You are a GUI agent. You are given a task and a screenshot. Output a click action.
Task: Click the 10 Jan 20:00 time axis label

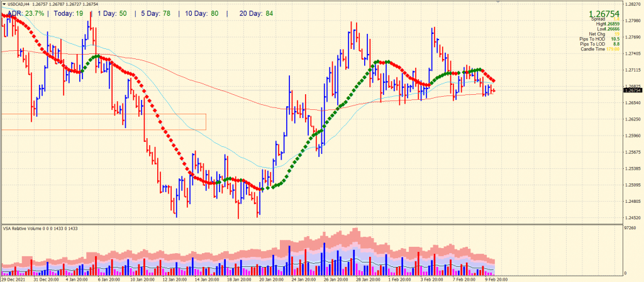(142, 279)
